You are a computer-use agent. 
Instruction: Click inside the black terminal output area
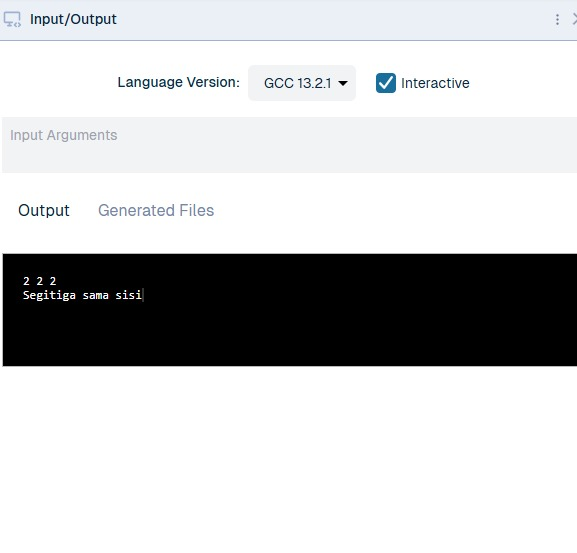(290, 310)
